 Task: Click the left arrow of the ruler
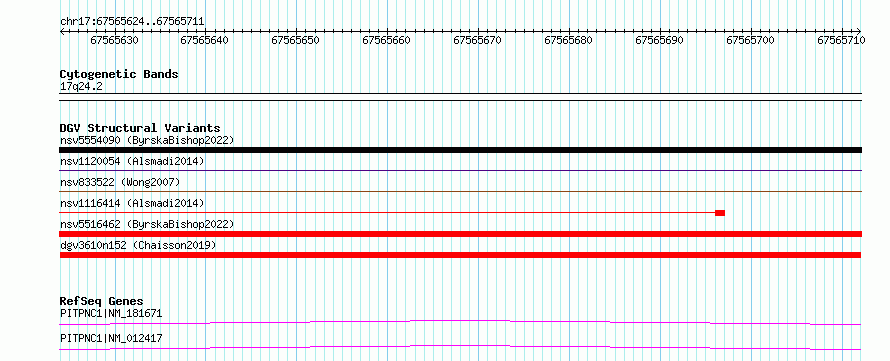[x=62, y=31]
